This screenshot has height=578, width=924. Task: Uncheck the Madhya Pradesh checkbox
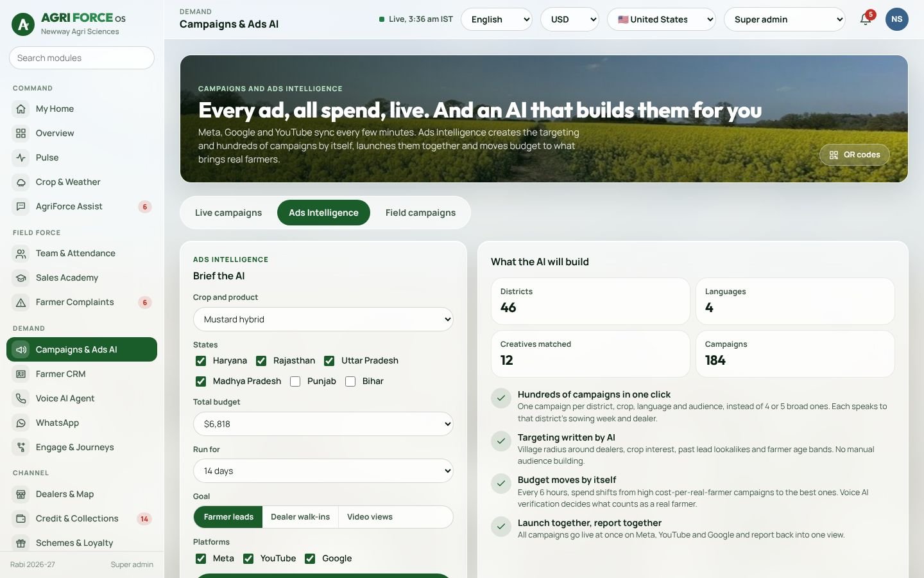[x=201, y=381]
